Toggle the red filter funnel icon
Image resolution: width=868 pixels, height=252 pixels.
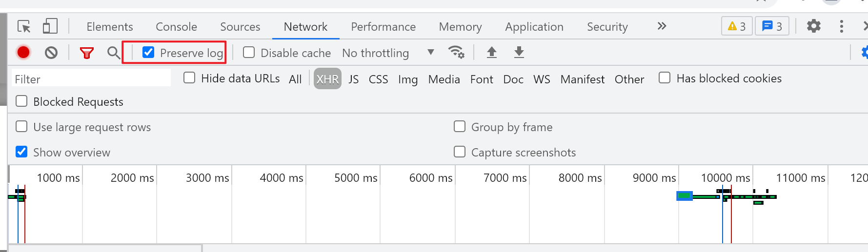click(x=87, y=53)
